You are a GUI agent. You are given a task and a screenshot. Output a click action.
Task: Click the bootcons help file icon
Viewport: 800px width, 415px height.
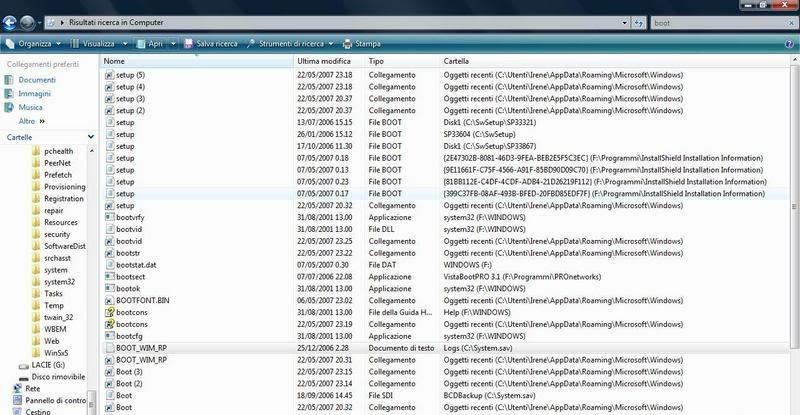[109, 312]
